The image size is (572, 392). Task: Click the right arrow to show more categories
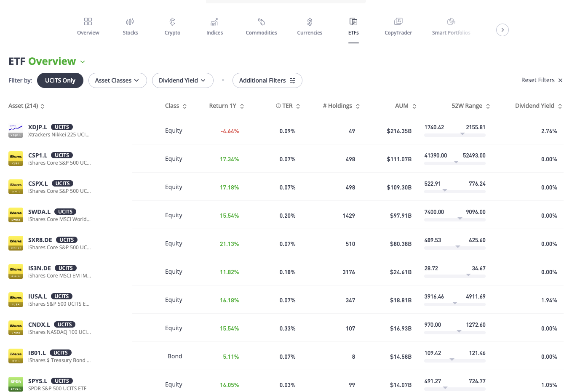coord(503,30)
